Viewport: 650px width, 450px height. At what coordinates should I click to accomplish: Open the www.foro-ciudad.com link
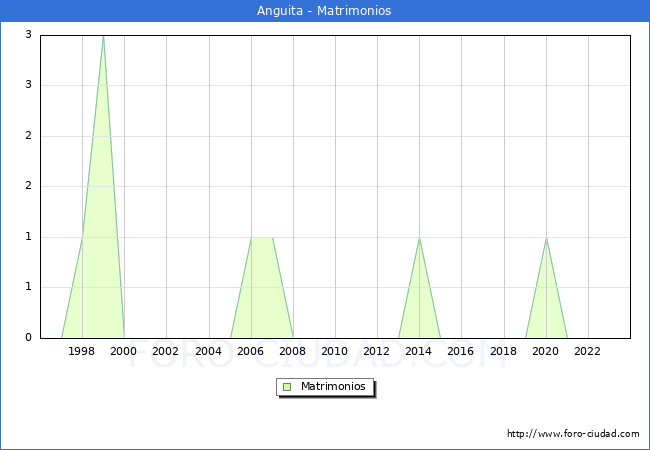573,434
